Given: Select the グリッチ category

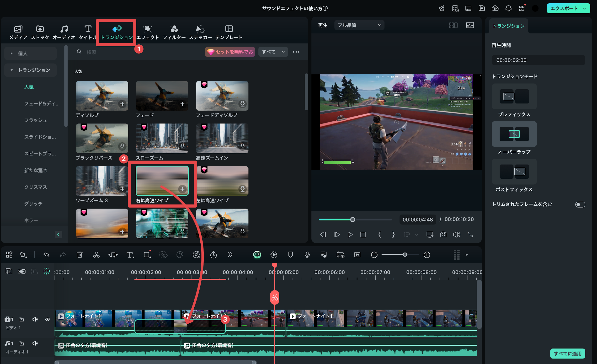Looking at the screenshot, I should click(x=33, y=203).
